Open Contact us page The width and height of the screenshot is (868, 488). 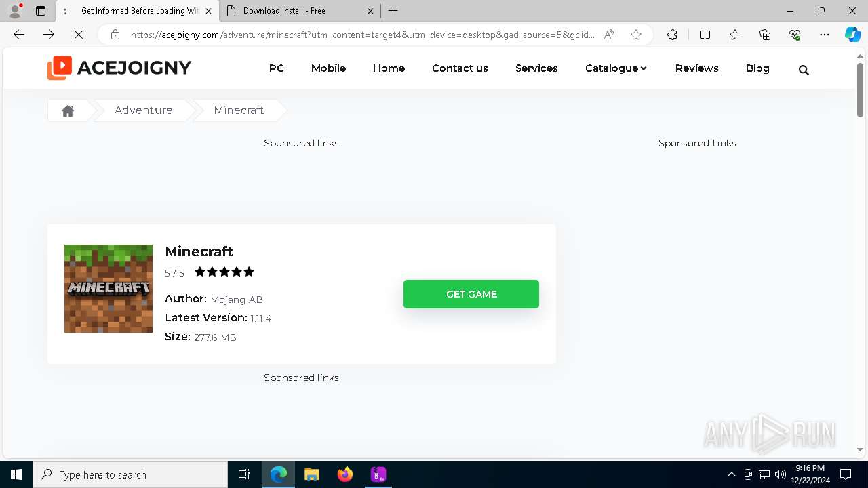point(460,68)
